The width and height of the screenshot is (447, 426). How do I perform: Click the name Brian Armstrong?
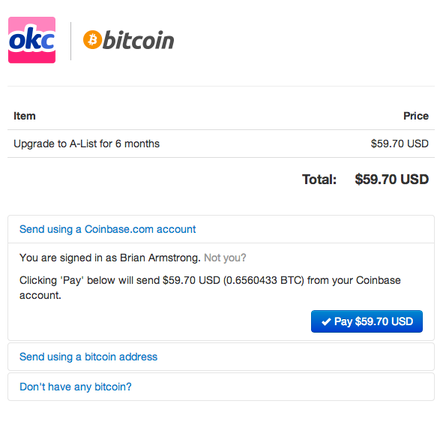tap(160, 258)
